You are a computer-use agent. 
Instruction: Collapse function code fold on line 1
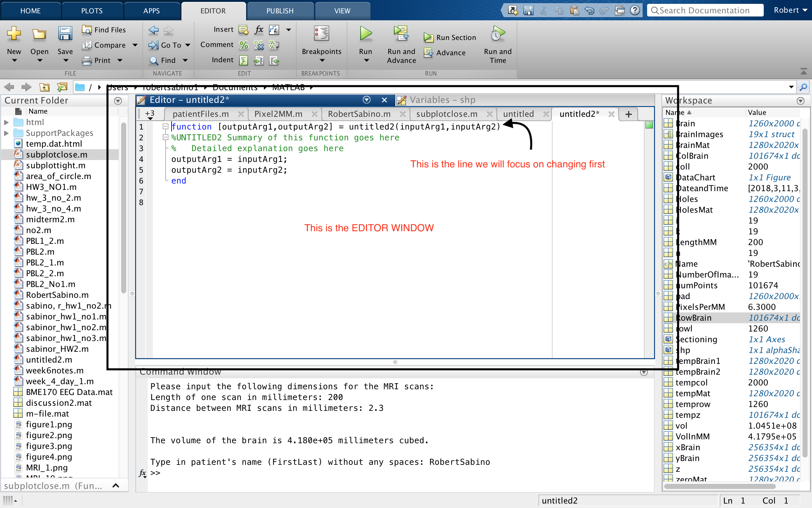(165, 126)
